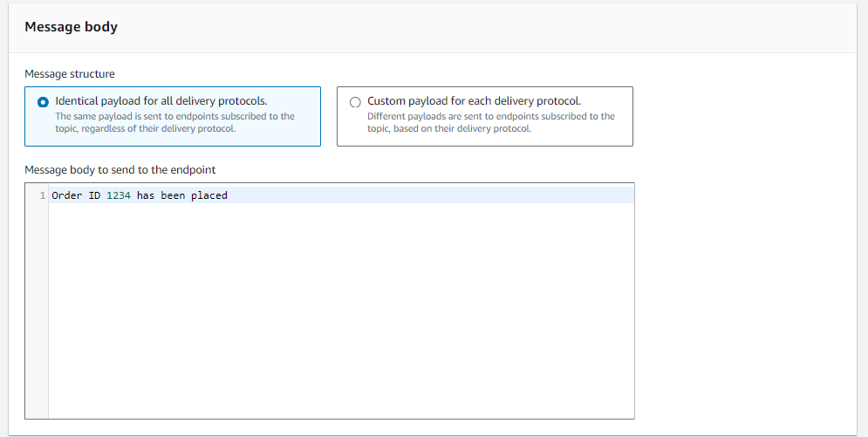
Task: Click the highlighted line's empty right portion
Action: [436, 195]
